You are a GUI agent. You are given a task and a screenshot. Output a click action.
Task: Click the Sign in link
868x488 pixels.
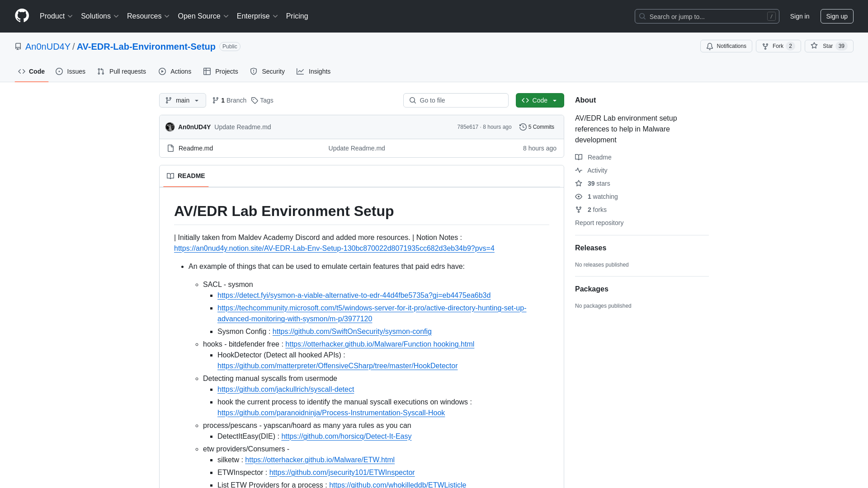coord(799,16)
